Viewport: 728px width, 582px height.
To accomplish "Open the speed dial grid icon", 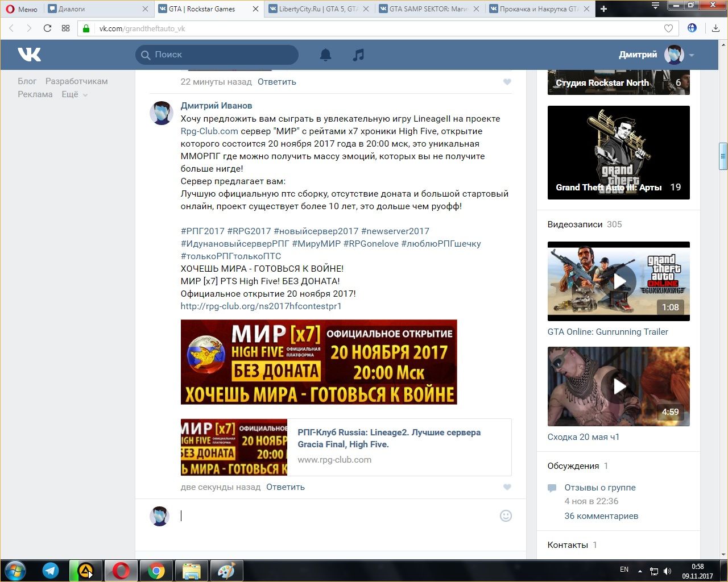I will tap(65, 28).
